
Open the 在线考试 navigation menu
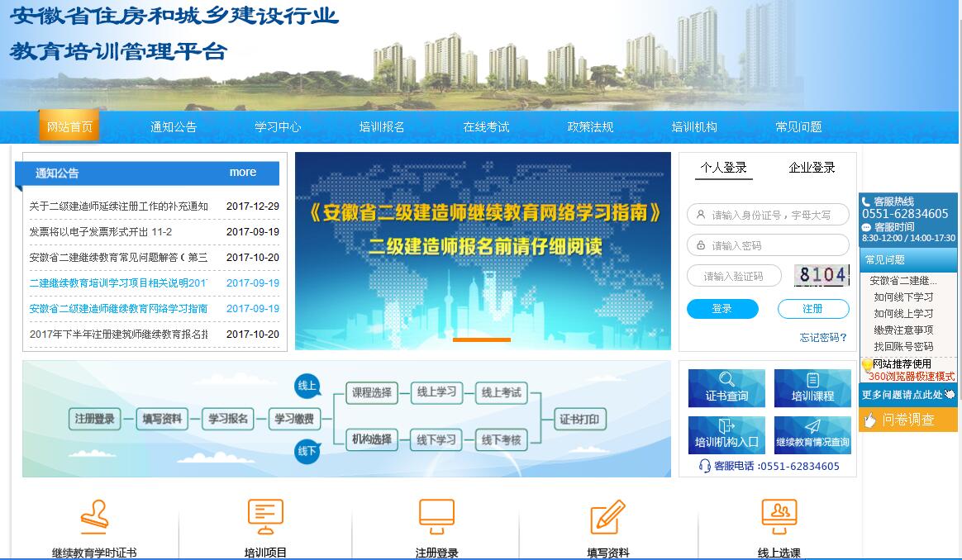click(486, 127)
